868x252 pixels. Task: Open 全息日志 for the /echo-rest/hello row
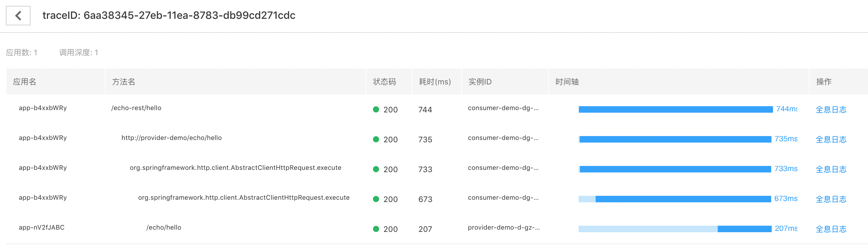point(831,110)
